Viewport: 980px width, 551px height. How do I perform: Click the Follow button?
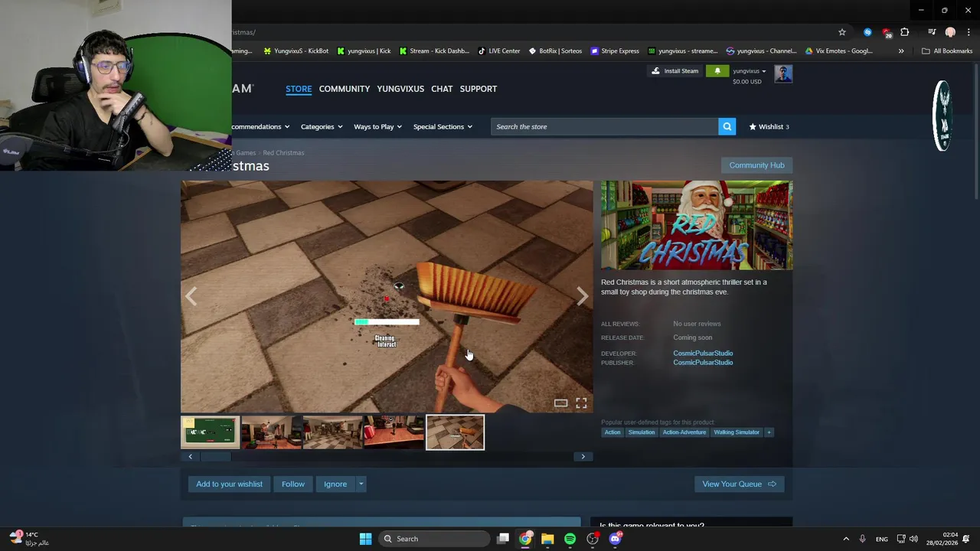point(293,484)
